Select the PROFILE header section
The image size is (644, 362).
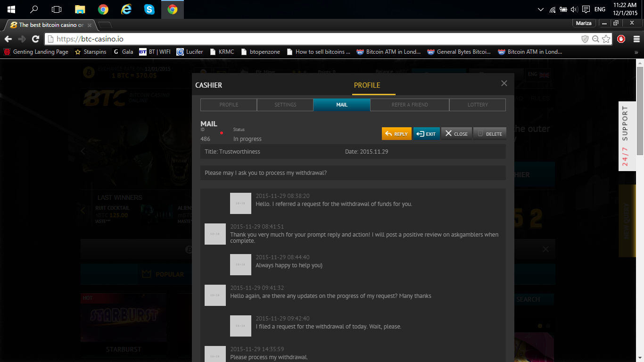pyautogui.click(x=367, y=85)
